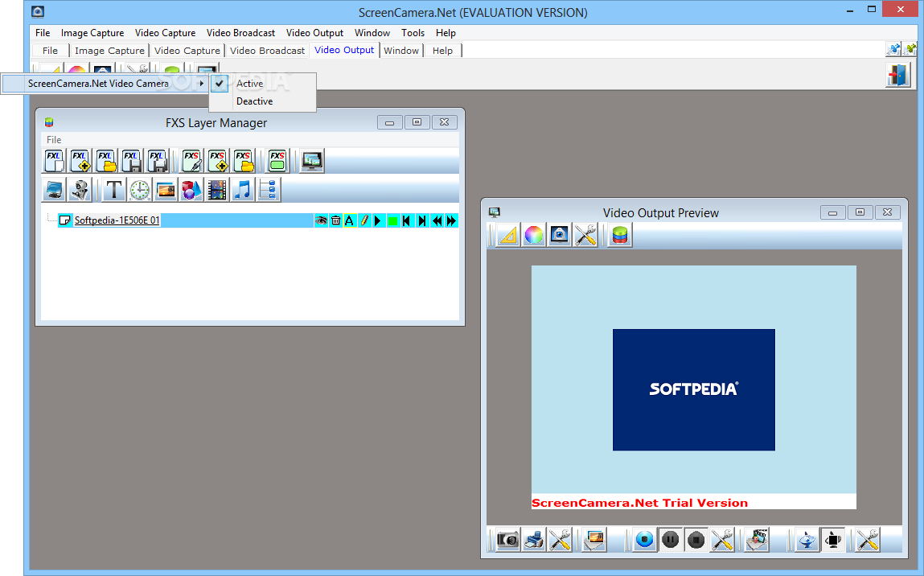Select the Softpedia-1E506E 01 layer name

point(117,220)
